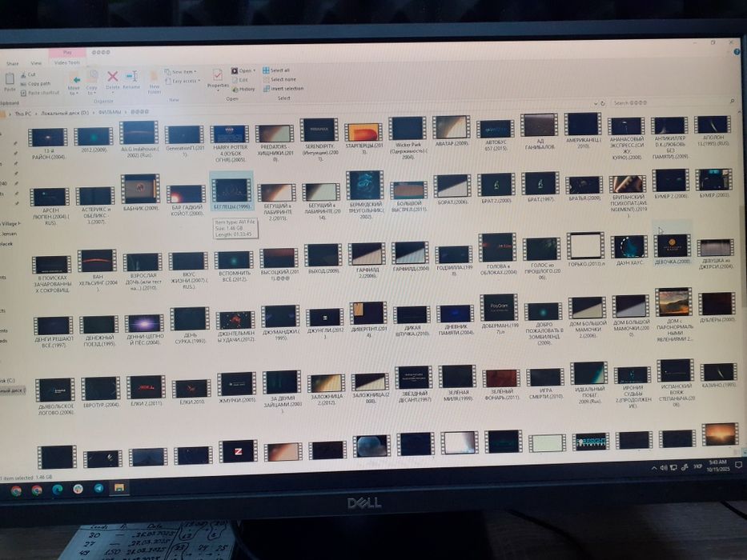
Task: Click ФИЛЬМЫ breadcrumb in address bar
Action: 110,112
